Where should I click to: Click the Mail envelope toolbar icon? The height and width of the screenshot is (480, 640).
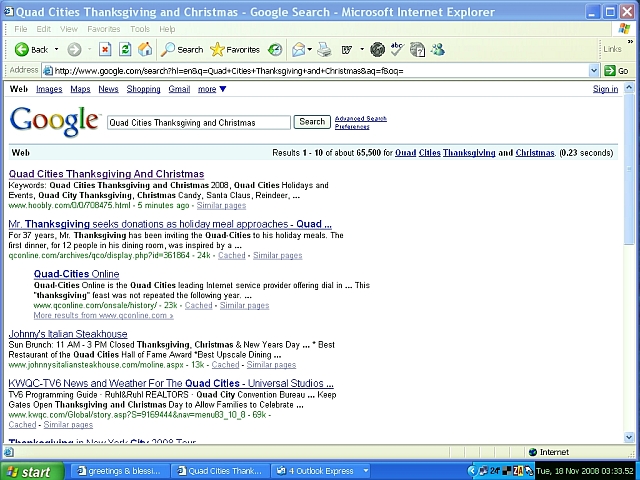coord(299,49)
